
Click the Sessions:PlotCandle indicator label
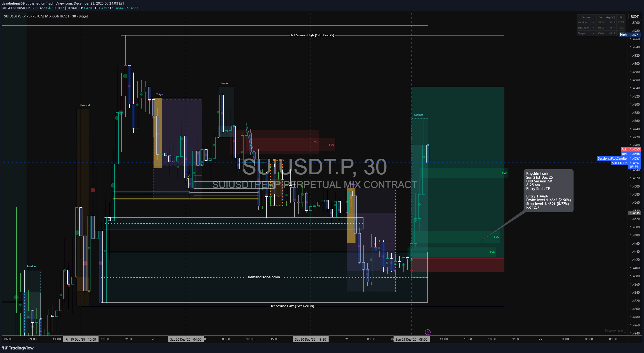(x=612, y=159)
